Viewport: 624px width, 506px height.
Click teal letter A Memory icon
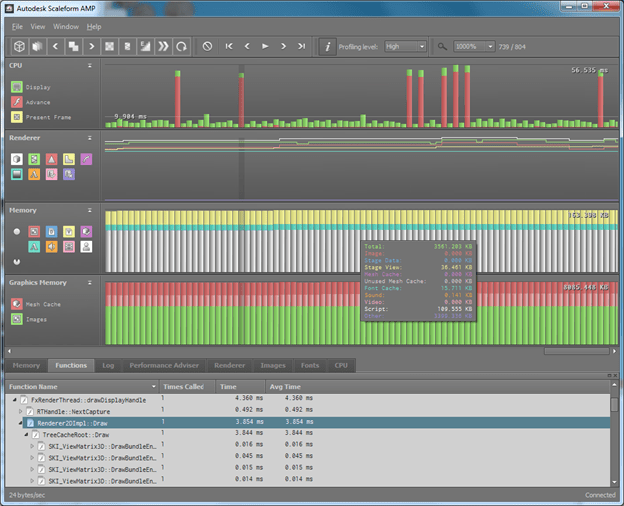[x=34, y=247]
